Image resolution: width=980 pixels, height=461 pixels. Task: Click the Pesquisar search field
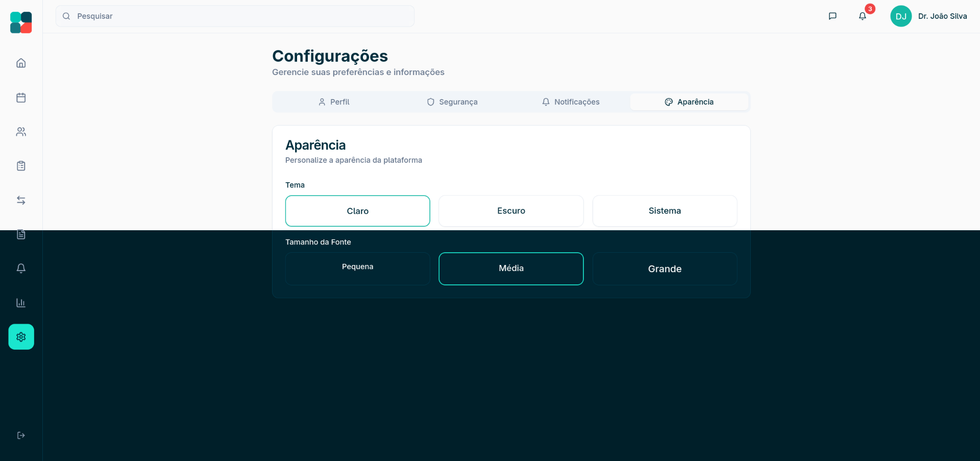(x=235, y=16)
